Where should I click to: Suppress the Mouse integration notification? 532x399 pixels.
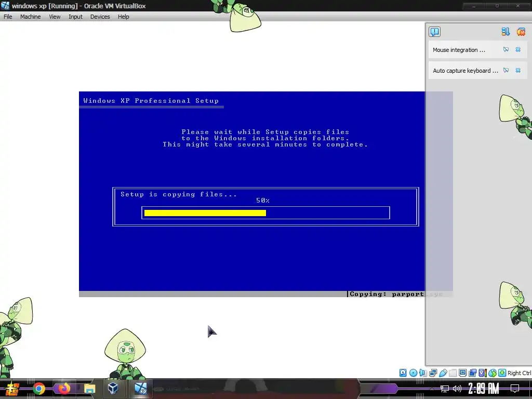point(506,49)
